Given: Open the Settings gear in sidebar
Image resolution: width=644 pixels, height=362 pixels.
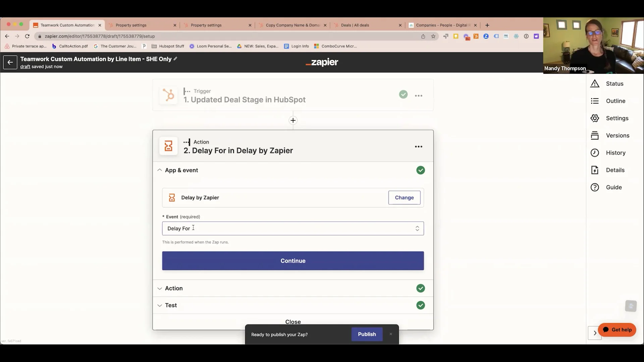Looking at the screenshot, I should coord(595,118).
